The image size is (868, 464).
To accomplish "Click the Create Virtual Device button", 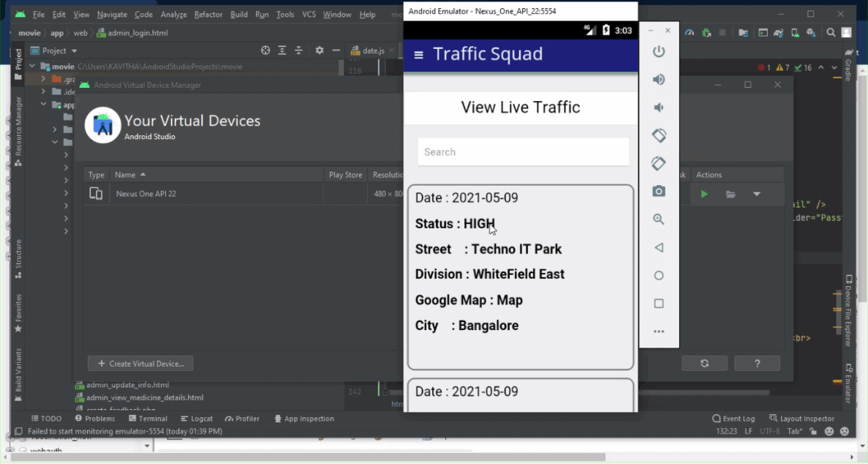I will pos(140,364).
